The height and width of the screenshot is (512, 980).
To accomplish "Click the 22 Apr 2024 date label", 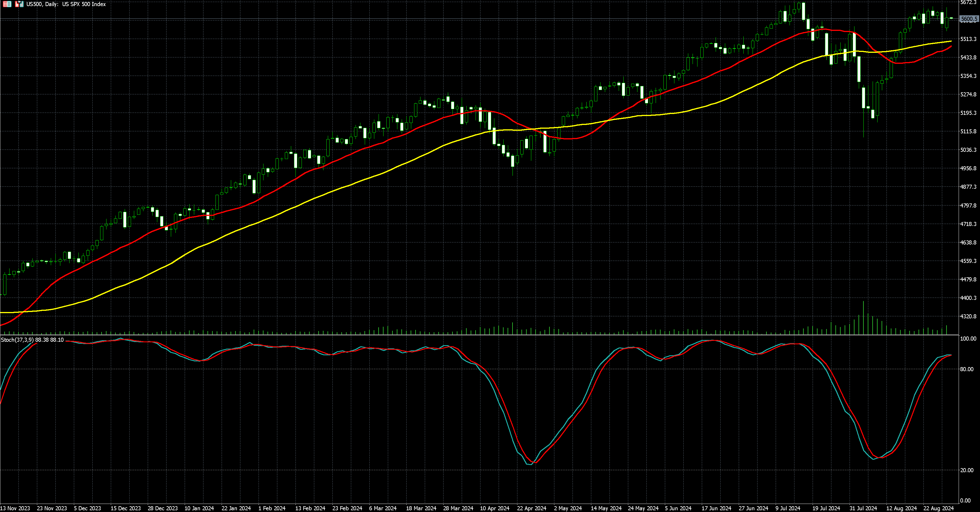I will 532,508.
